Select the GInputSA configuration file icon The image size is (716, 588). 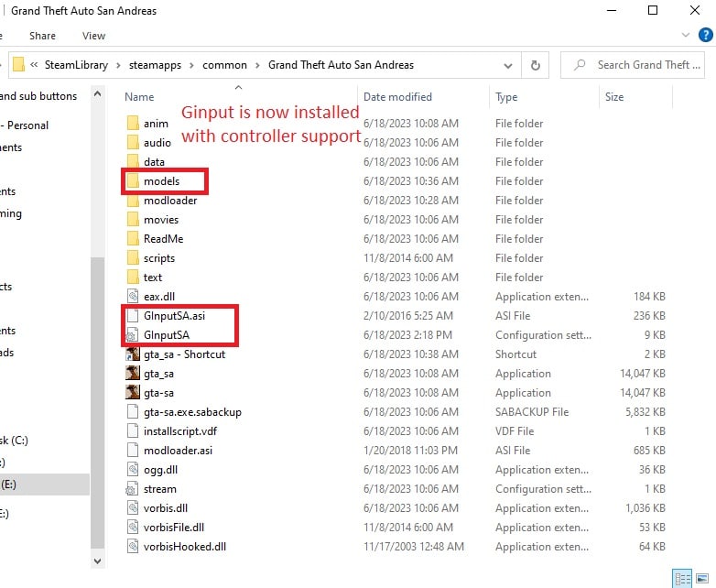(133, 335)
